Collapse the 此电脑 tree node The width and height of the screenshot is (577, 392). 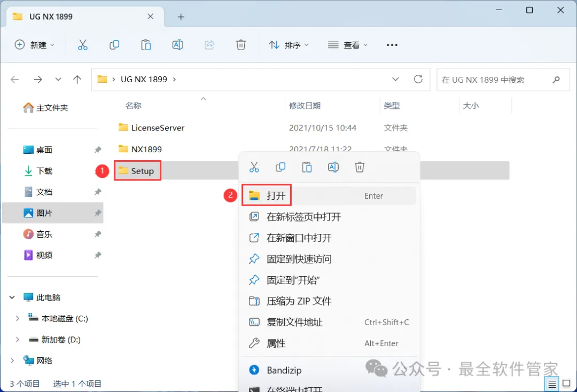click(x=12, y=297)
